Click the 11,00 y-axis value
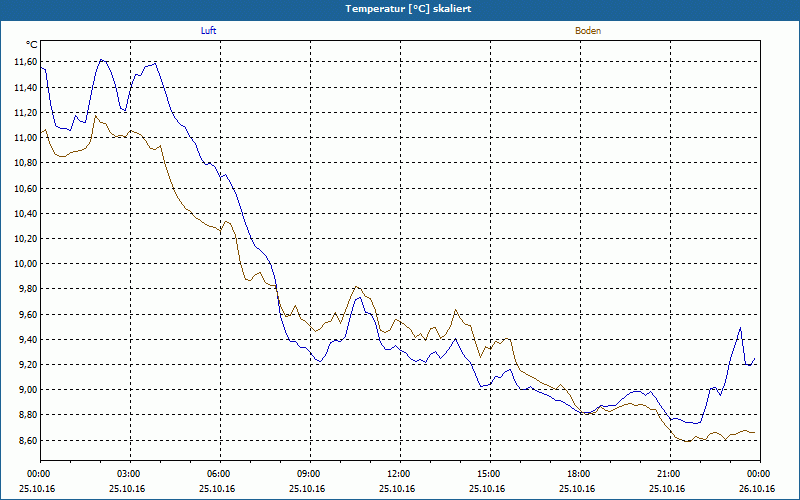Screen dimensions: 800x500 pos(27,138)
